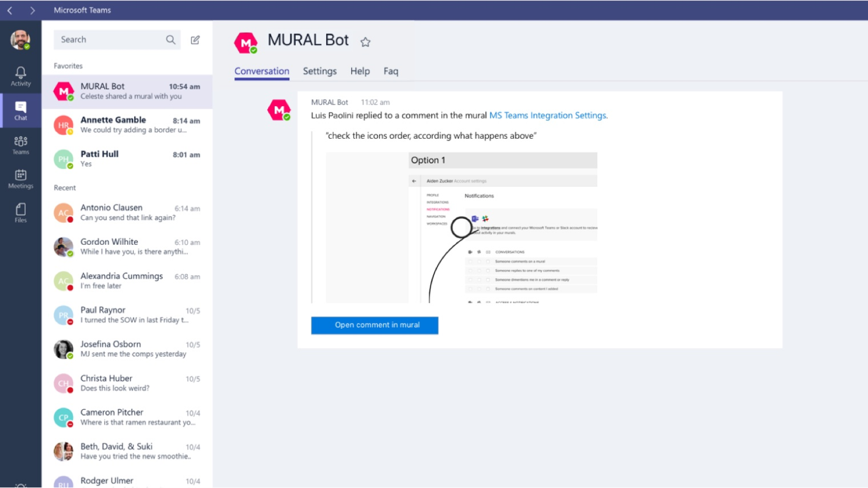Open the mural preview image thumbnail
The height and width of the screenshot is (488, 868).
click(461, 228)
